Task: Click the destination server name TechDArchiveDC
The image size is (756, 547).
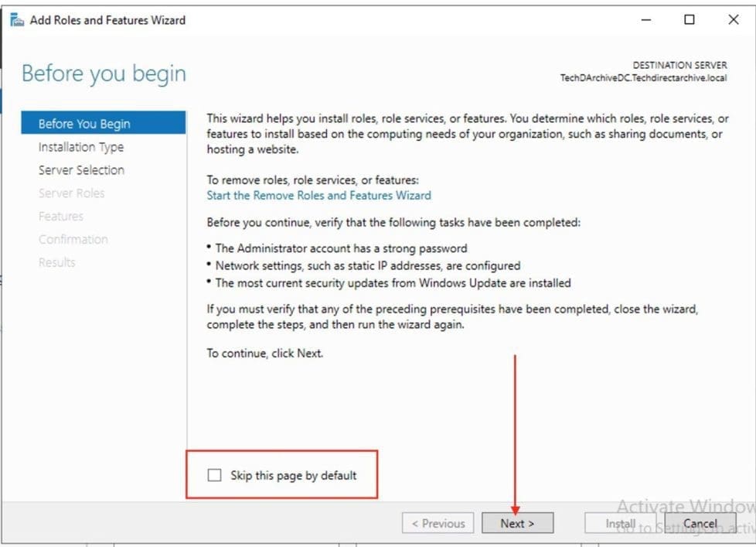Action: pos(643,78)
